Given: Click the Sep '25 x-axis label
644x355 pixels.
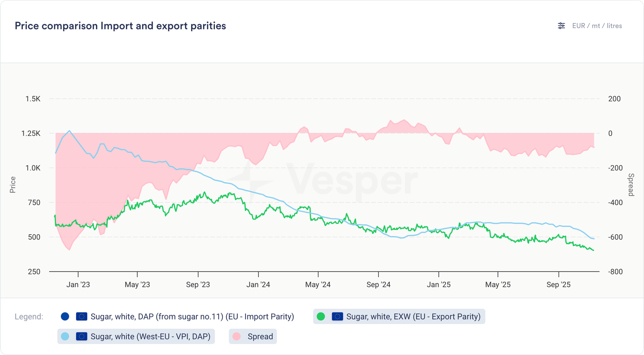Looking at the screenshot, I should click(x=558, y=284).
